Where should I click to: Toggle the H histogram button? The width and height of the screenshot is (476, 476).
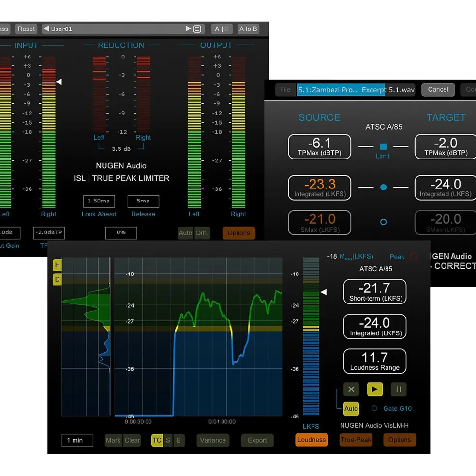(57, 265)
